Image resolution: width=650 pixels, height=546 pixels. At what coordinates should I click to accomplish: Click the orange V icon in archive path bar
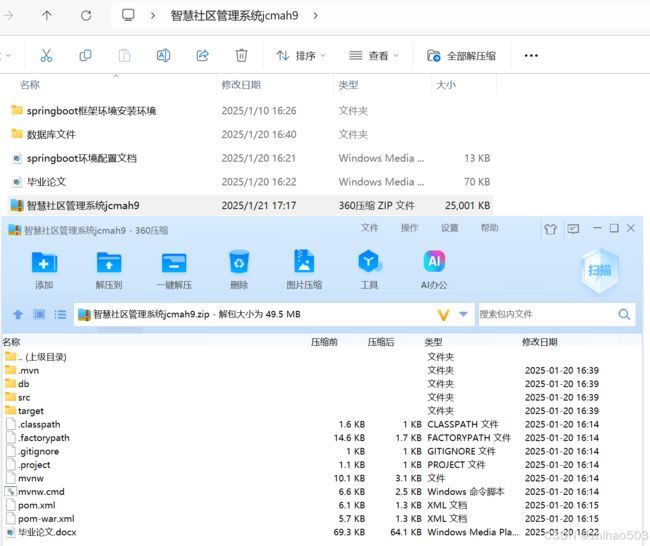click(443, 315)
